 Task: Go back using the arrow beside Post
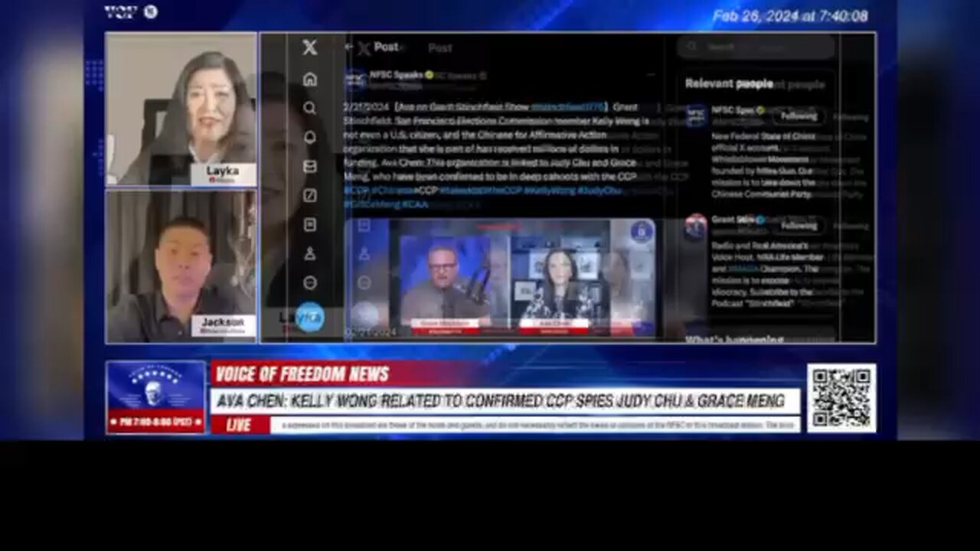point(349,47)
